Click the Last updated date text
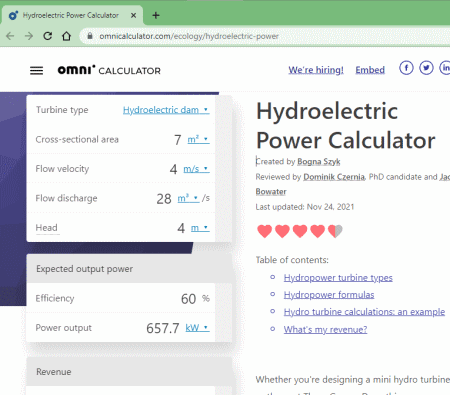This screenshot has width=450, height=395. [305, 207]
